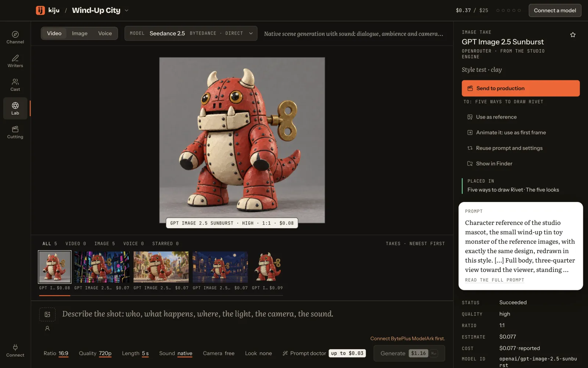Choose Animate it: use as first frame
Viewport: 588px width, 368px height.
(520, 132)
